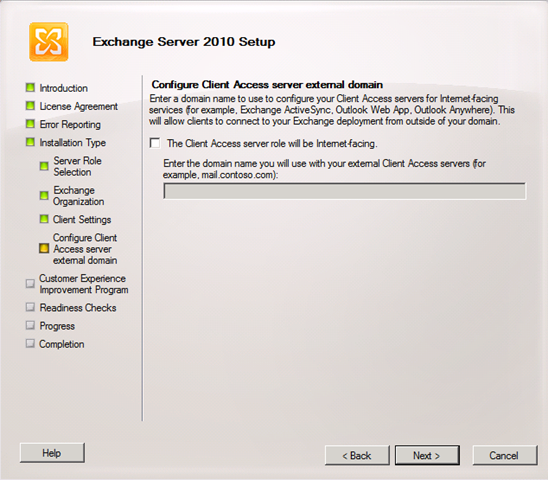Image resolution: width=548 pixels, height=480 pixels.
Task: Select the Introduction step label
Action: click(x=64, y=88)
